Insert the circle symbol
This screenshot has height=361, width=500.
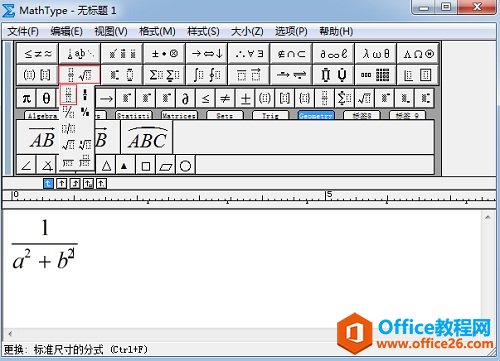(x=185, y=165)
